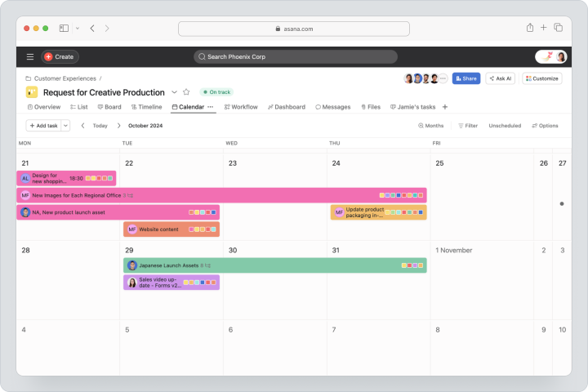This screenshot has width=588, height=392.
Task: Open the Calendar tab's three-dot options
Action: coord(211,107)
